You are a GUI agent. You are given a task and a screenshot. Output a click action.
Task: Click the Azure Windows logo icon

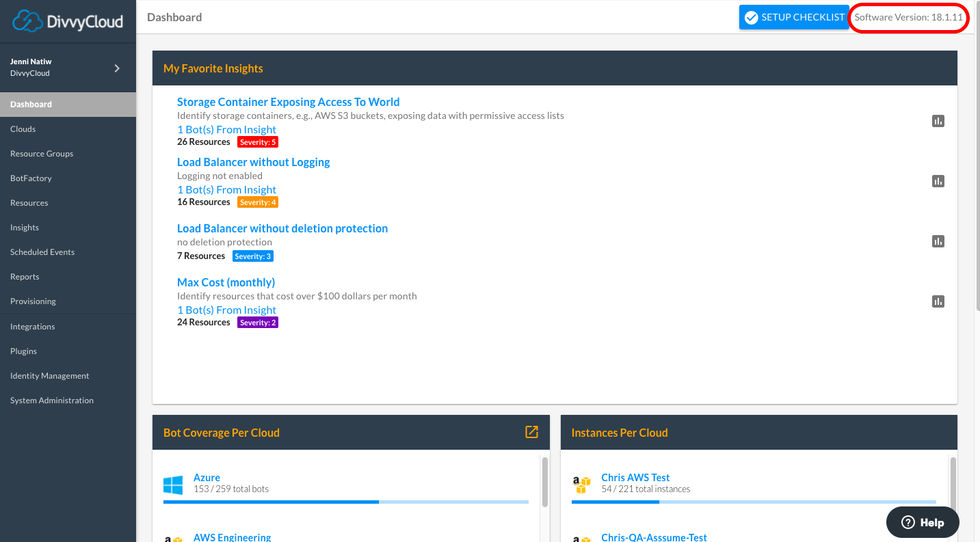pyautogui.click(x=173, y=485)
